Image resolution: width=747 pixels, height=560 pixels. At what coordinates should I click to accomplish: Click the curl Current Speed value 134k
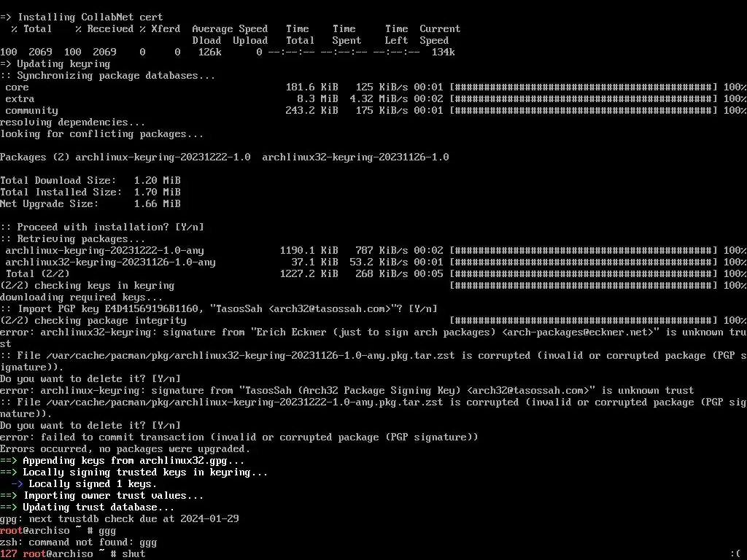pyautogui.click(x=443, y=52)
